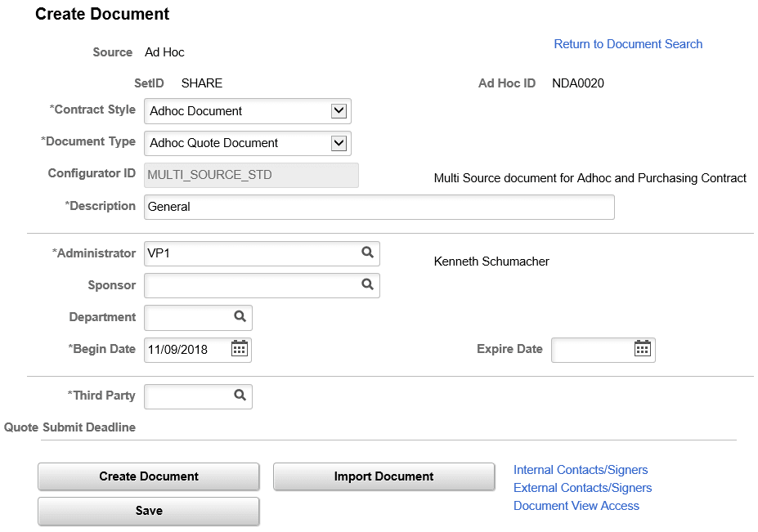This screenshot has width=758, height=532.
Task: Open the Begin Date calendar picker
Action: pos(240,349)
